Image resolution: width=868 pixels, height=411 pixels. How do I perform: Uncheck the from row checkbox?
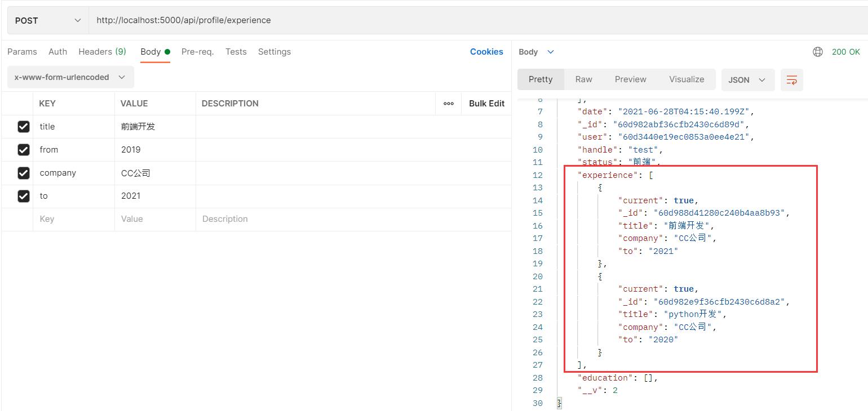pos(23,150)
